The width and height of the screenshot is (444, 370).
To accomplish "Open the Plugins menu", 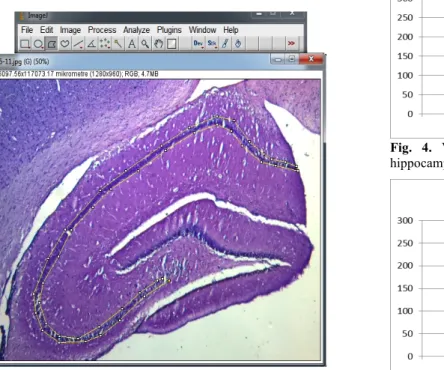I will [x=169, y=30].
